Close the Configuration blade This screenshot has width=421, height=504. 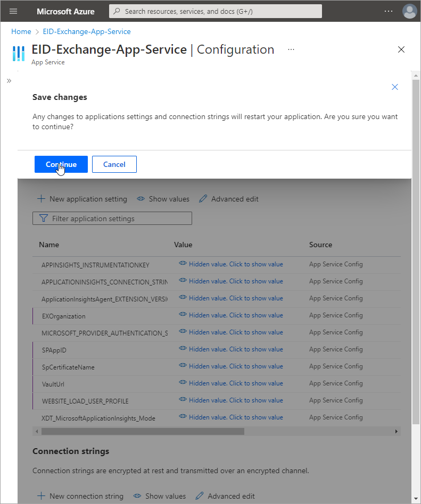point(401,49)
